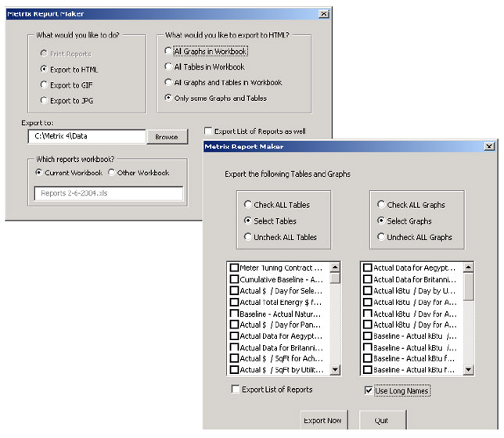Select All Tables in Workbook
The height and width of the screenshot is (438, 504).
(x=167, y=66)
